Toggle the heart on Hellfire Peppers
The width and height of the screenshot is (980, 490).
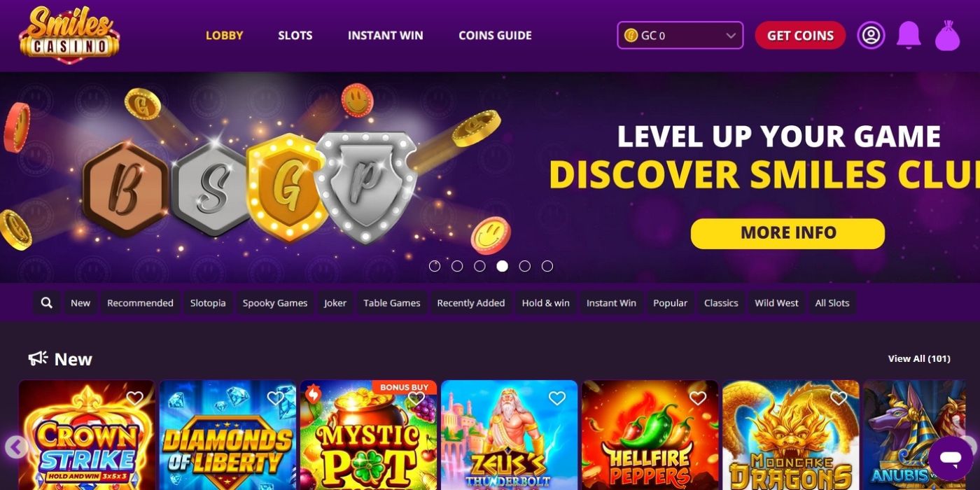click(x=698, y=398)
